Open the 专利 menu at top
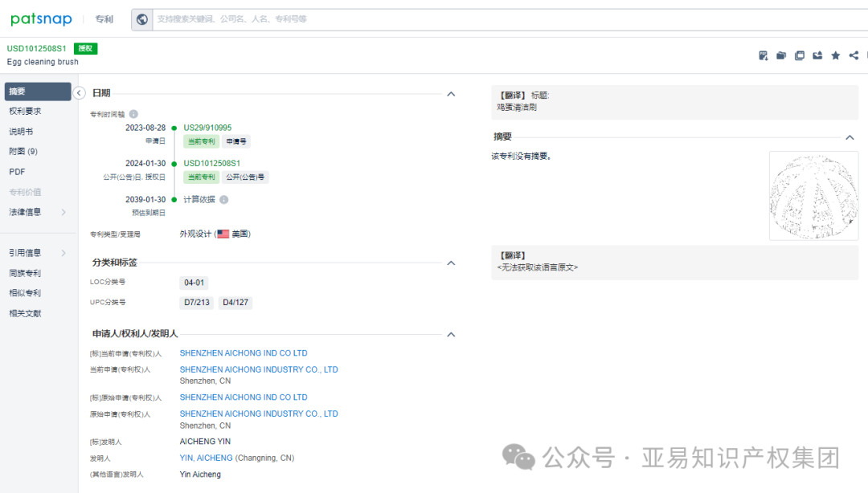 [x=104, y=18]
